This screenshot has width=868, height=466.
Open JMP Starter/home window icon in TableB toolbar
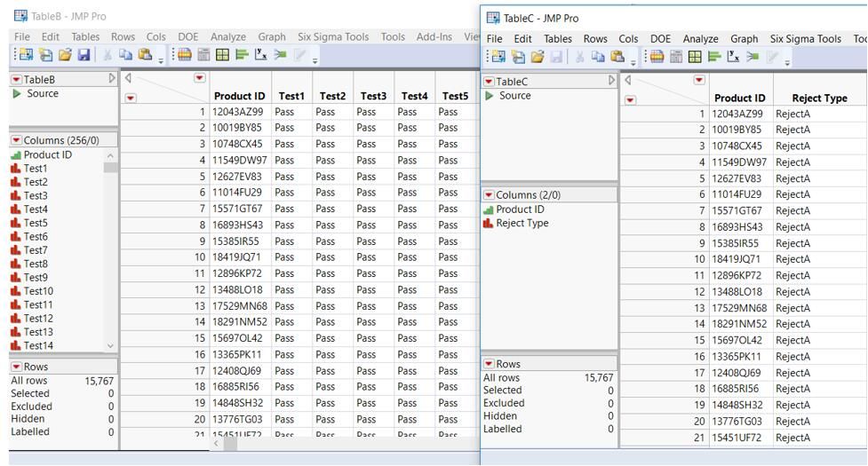click(185, 54)
